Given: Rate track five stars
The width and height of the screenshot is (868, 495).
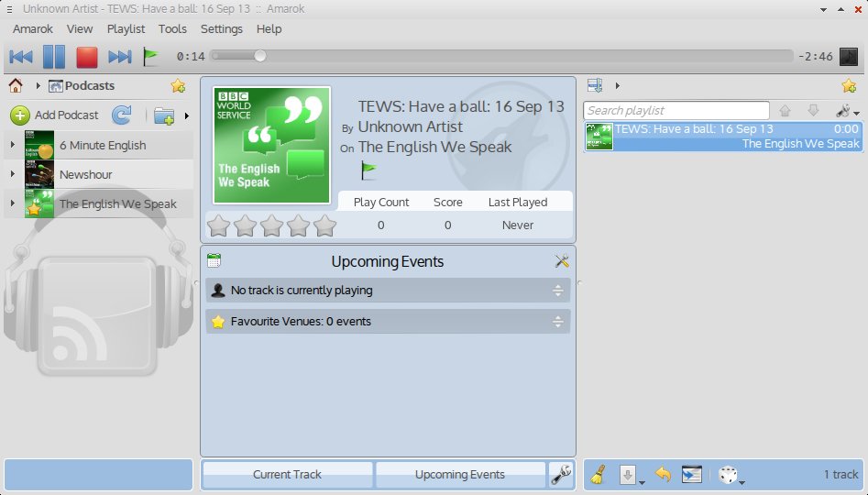Looking at the screenshot, I should tap(324, 225).
